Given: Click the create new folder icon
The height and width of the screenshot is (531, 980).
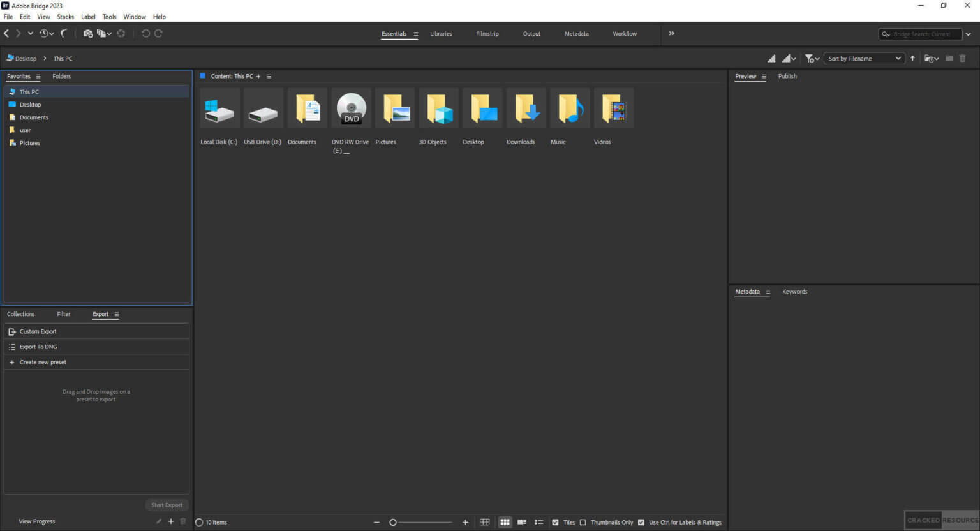Looking at the screenshot, I should (949, 58).
